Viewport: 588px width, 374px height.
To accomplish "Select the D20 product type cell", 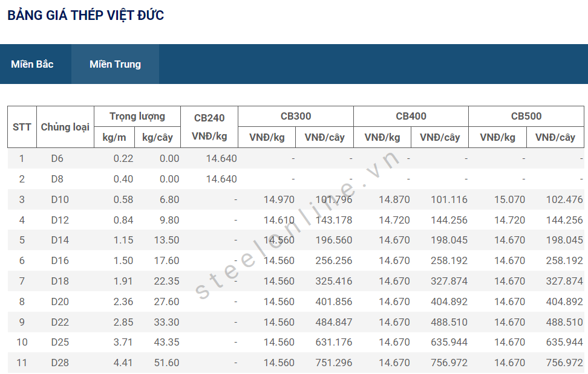I will pyautogui.click(x=60, y=301).
